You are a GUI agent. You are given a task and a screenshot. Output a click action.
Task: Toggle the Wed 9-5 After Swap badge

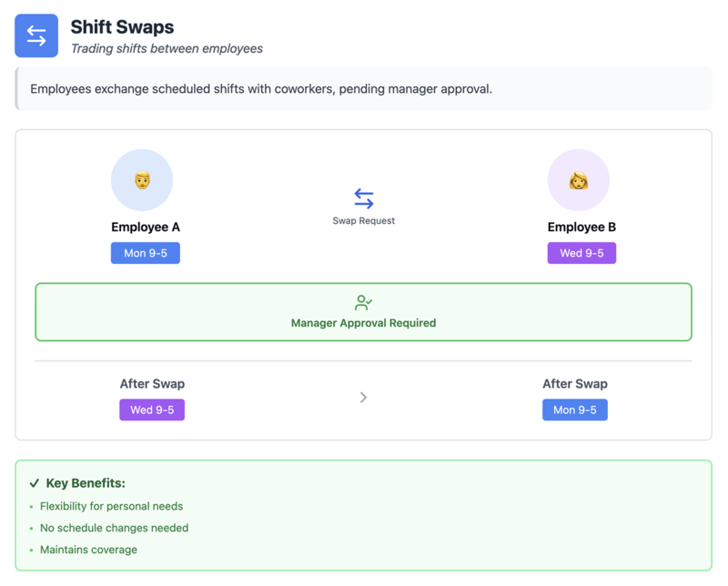point(152,409)
